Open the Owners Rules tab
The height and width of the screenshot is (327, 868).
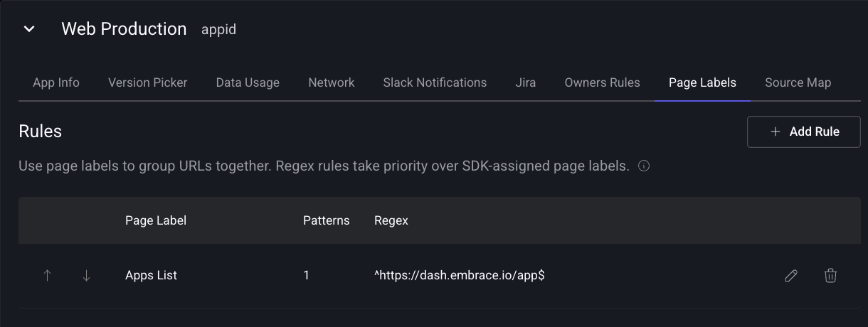(602, 82)
